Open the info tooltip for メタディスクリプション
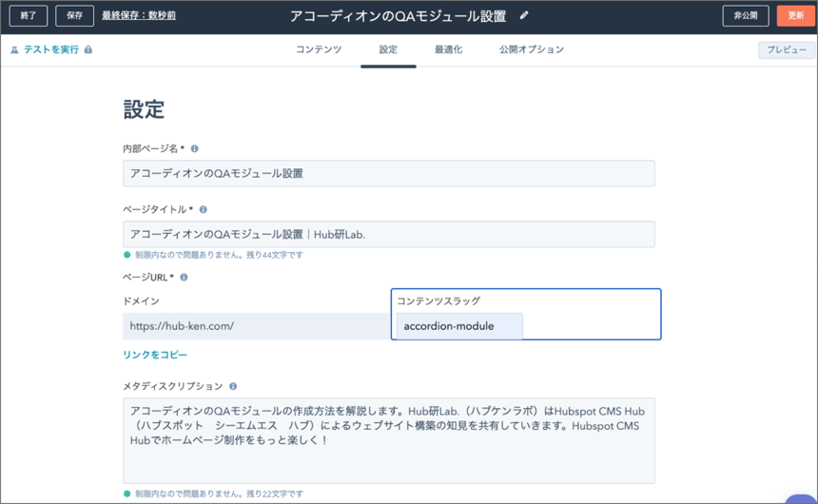Viewport: 818px width, 504px height. tap(233, 386)
